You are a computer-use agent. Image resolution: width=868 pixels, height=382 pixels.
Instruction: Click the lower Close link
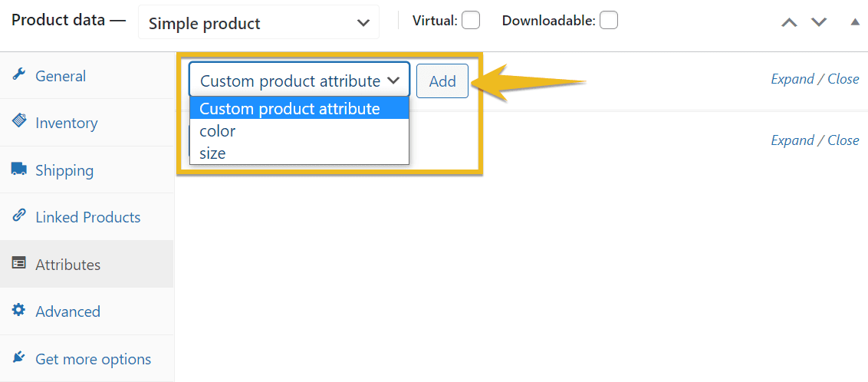click(843, 140)
